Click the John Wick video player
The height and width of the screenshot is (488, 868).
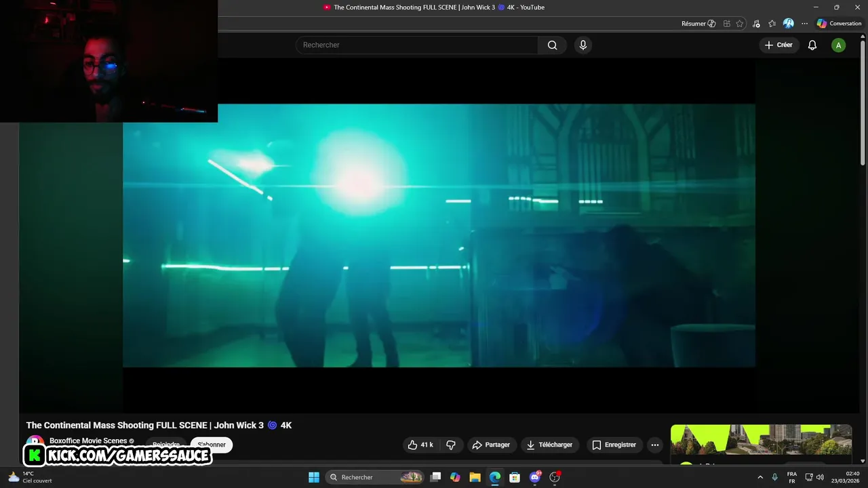(x=439, y=235)
